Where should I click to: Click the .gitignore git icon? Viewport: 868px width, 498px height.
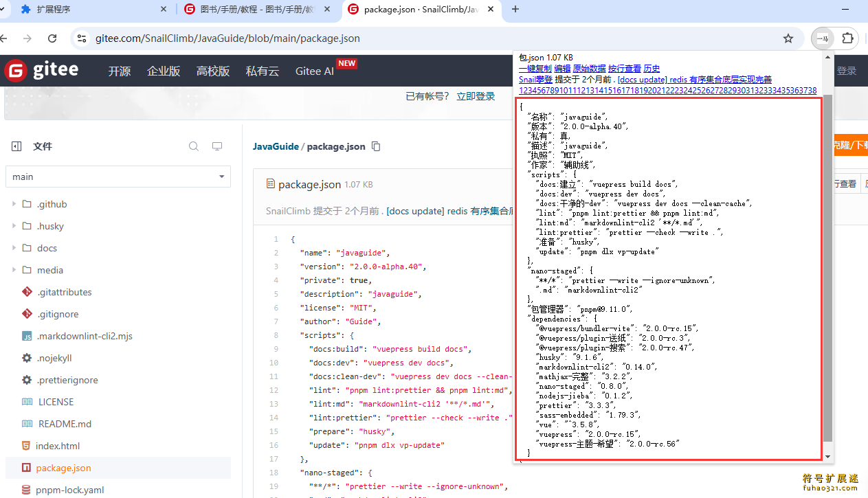click(x=27, y=314)
